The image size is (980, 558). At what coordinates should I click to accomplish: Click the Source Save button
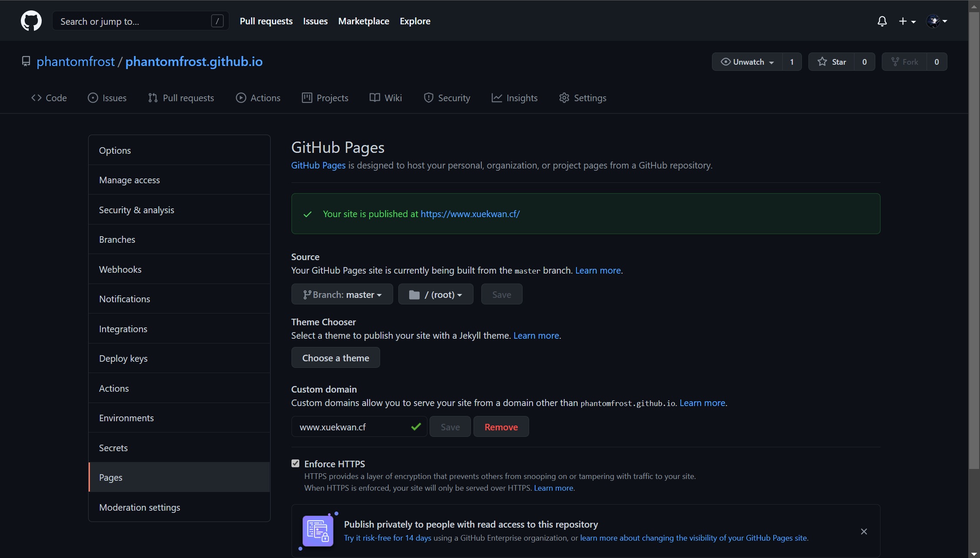(x=502, y=294)
